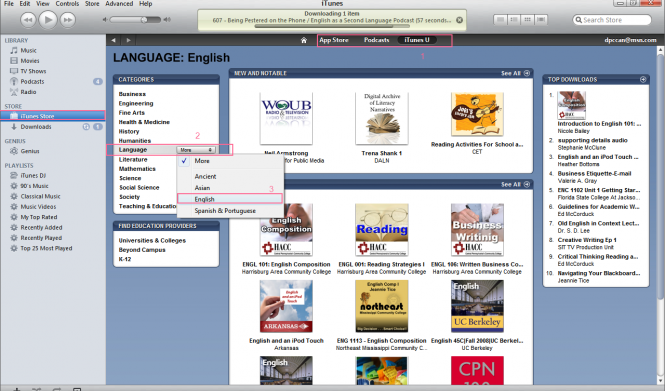Skip to next track button

pos(68,20)
